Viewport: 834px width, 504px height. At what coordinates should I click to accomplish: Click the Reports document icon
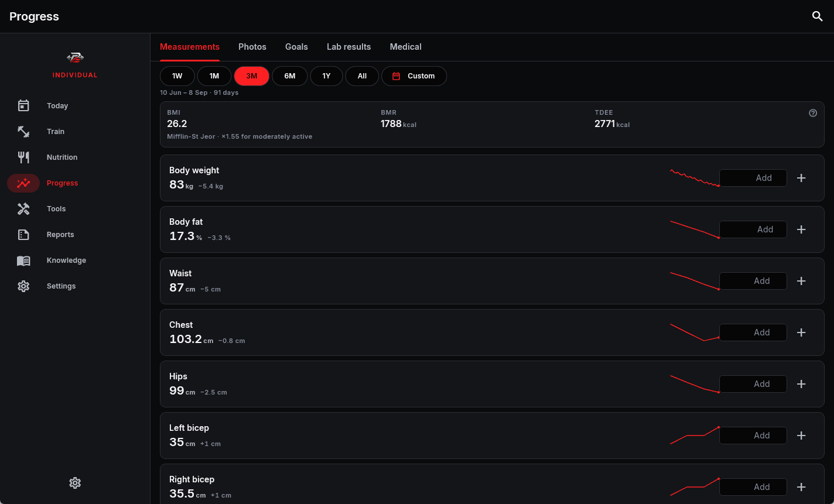(23, 235)
